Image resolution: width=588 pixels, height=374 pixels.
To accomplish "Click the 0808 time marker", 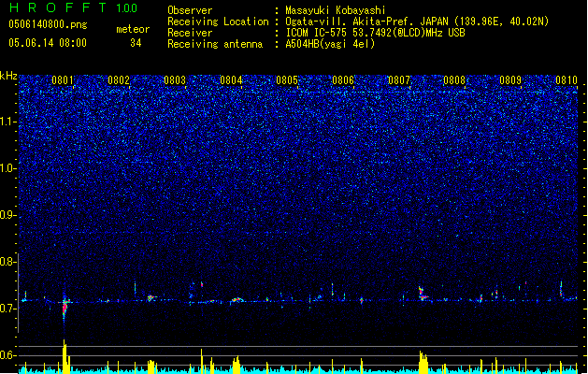I will click(x=454, y=80).
